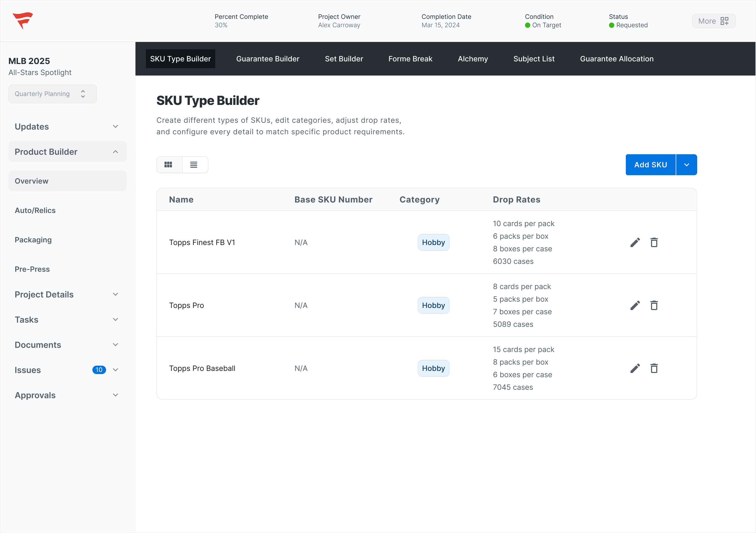Image resolution: width=756 pixels, height=533 pixels.
Task: Click the Add SKU button
Action: (650, 165)
